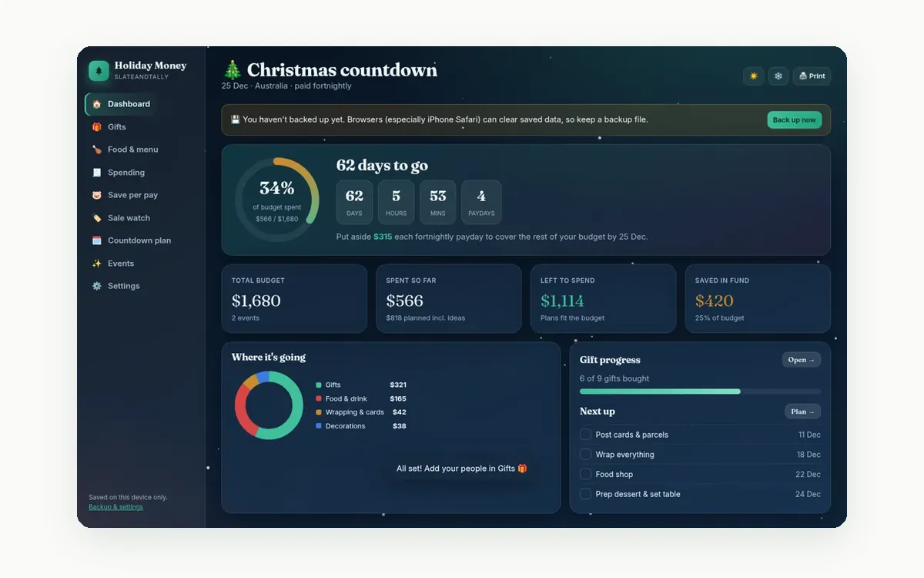Click the Holiday Money tree logo icon
The width and height of the screenshot is (924, 578).
99,71
